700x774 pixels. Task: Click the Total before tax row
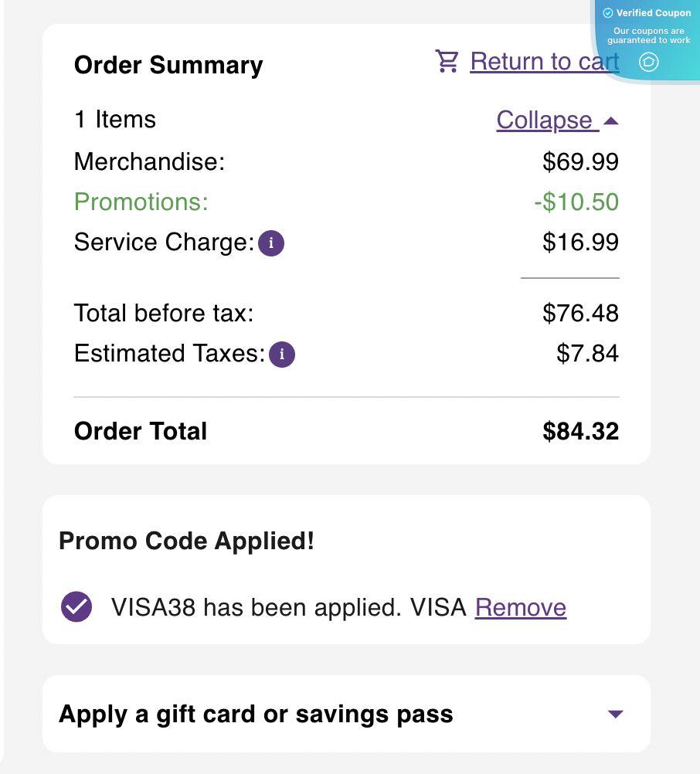[164, 313]
